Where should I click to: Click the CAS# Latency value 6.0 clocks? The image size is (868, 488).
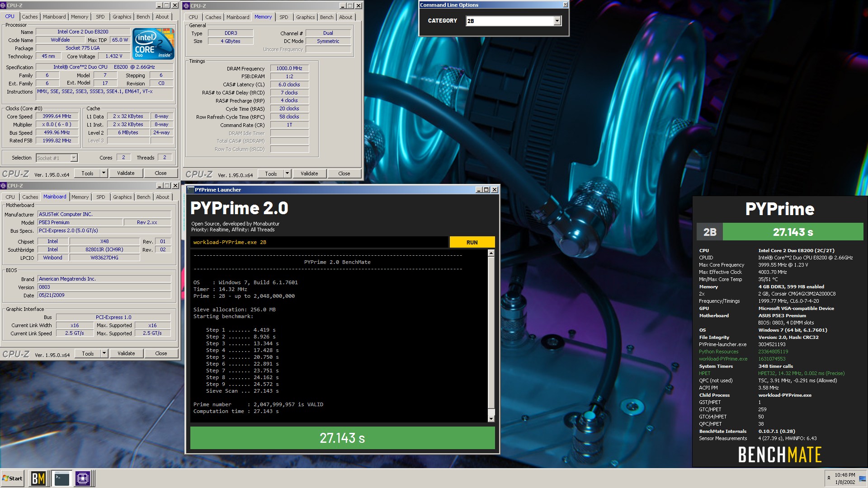click(x=289, y=84)
